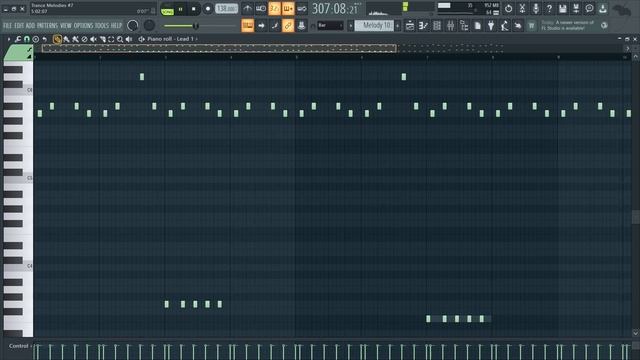
Task: Toggle typing keyboard to piano button
Action: click(247, 26)
